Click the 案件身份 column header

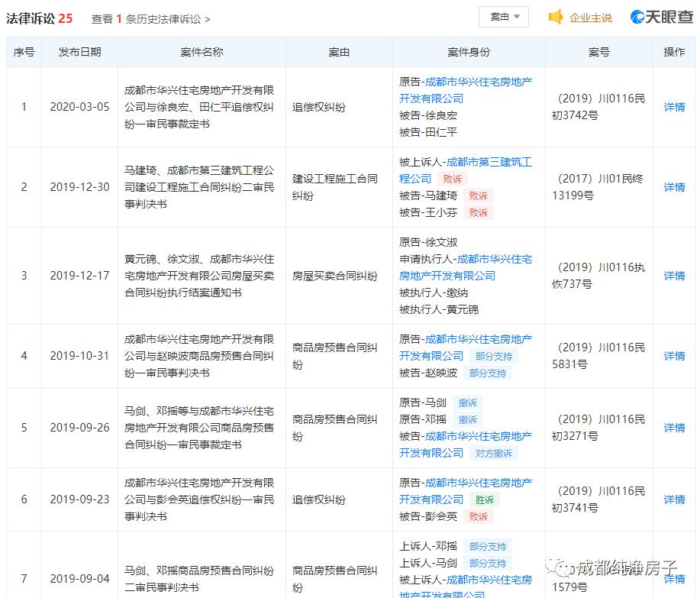472,51
